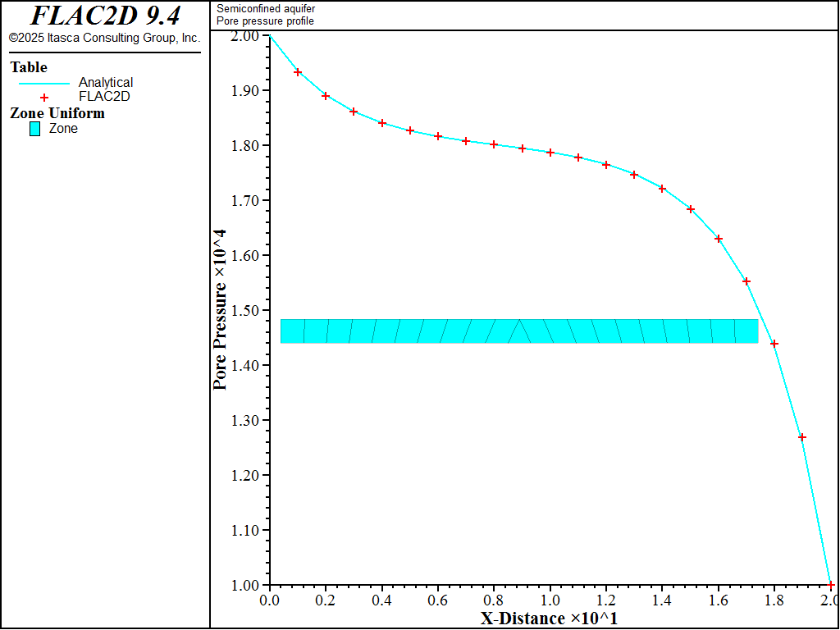Click the first red plus marker near 1.93
This screenshot has width=840, height=630.
click(x=298, y=72)
